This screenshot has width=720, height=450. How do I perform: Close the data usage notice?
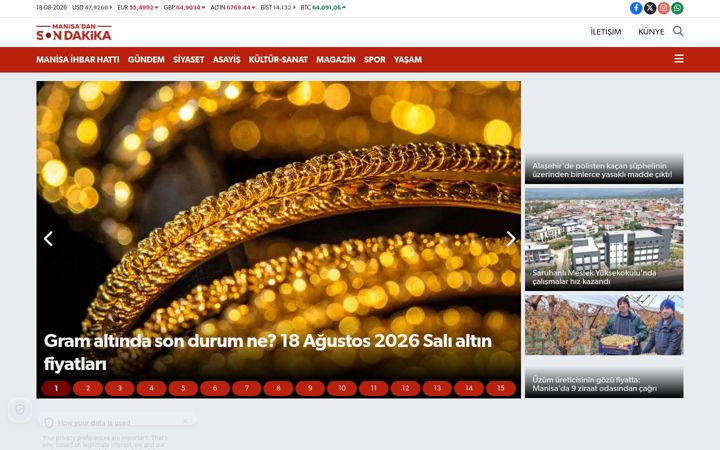point(186,421)
